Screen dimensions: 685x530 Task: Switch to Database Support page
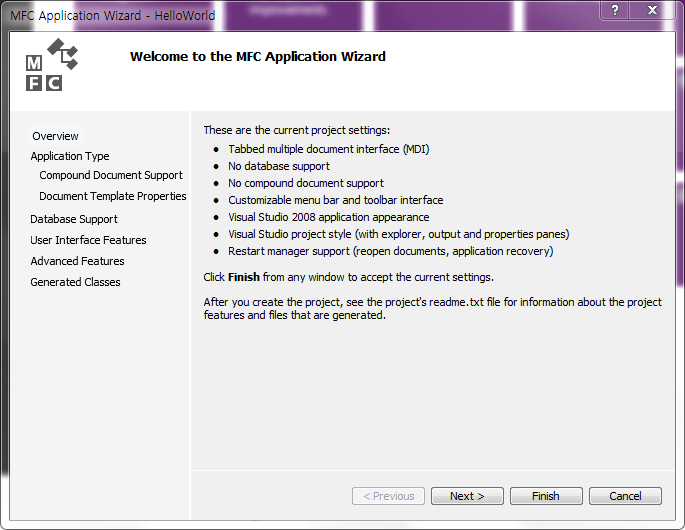(x=74, y=219)
